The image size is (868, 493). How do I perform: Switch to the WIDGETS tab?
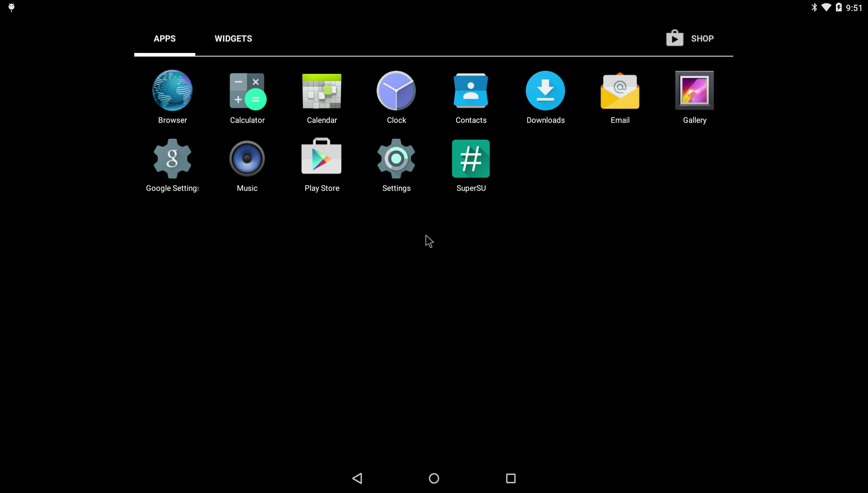(233, 38)
